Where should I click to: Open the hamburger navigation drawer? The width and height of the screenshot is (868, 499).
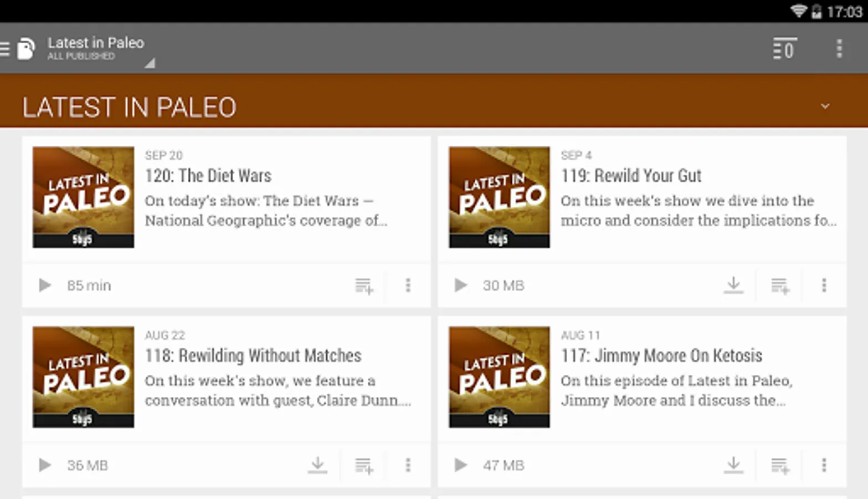(x=6, y=49)
